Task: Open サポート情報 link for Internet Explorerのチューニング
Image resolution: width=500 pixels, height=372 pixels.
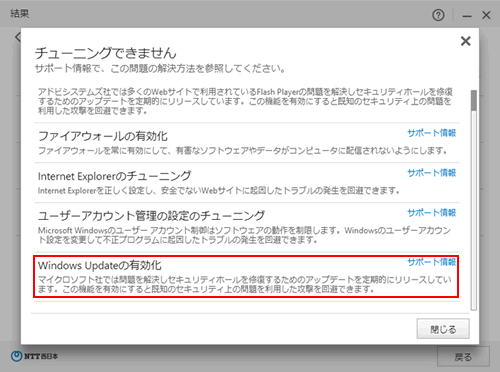Action: [x=431, y=173]
